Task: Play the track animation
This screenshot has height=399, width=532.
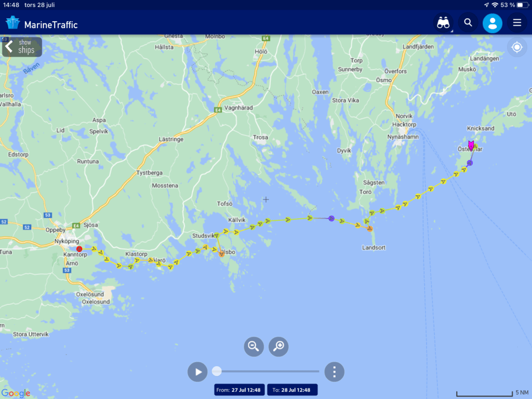Action: [x=198, y=371]
